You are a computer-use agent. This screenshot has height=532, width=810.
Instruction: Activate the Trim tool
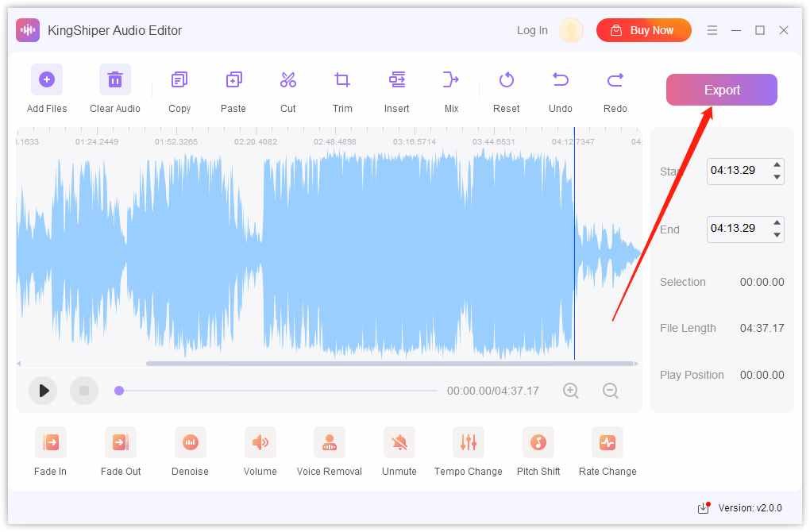coord(342,80)
